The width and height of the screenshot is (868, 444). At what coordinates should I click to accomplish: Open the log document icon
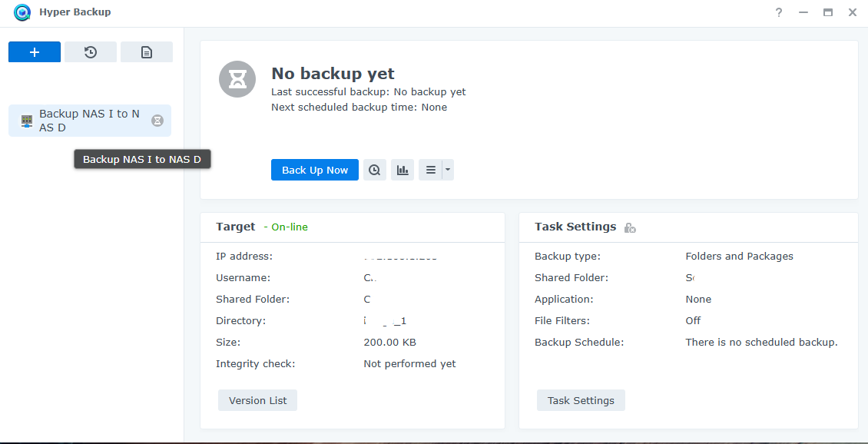[147, 52]
